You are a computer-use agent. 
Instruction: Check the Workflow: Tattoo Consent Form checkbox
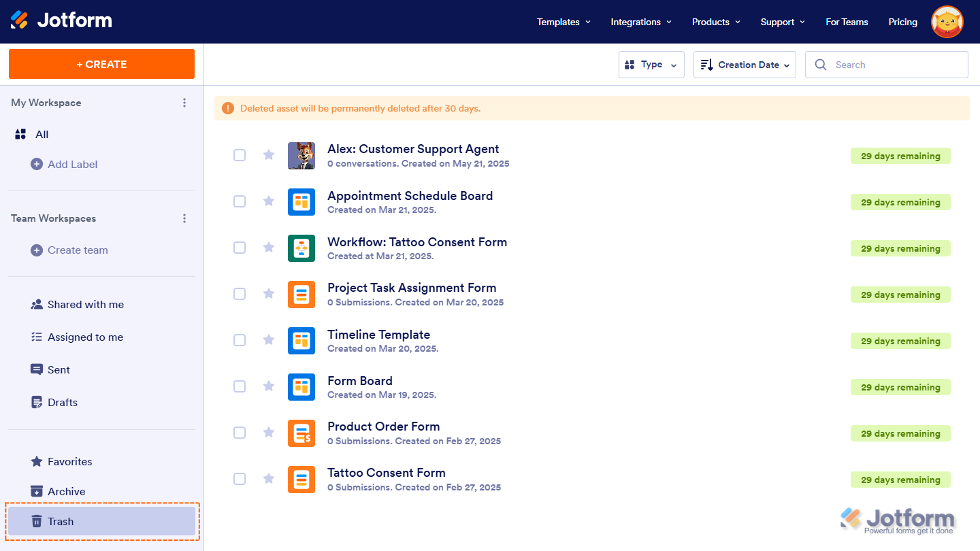240,248
